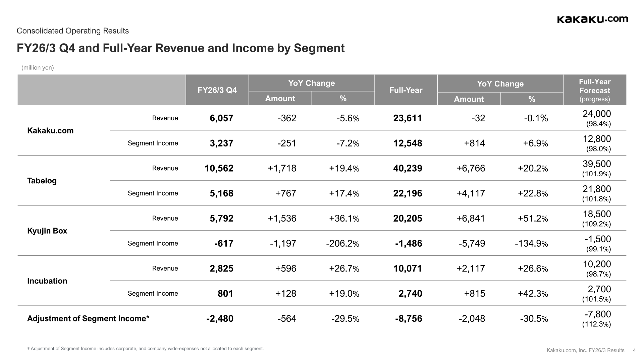Select Incubation Q4 segment income 801
Viewport: 644px width, 362px height.
click(225, 294)
